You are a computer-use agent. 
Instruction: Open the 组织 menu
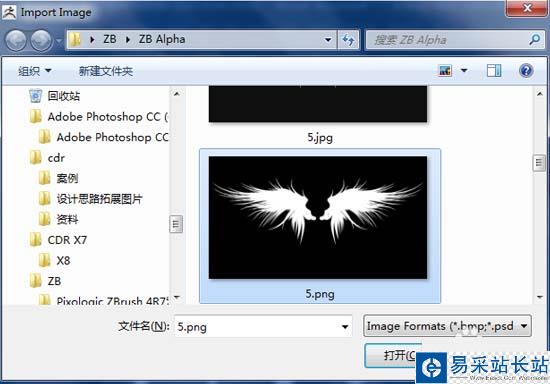[34, 71]
